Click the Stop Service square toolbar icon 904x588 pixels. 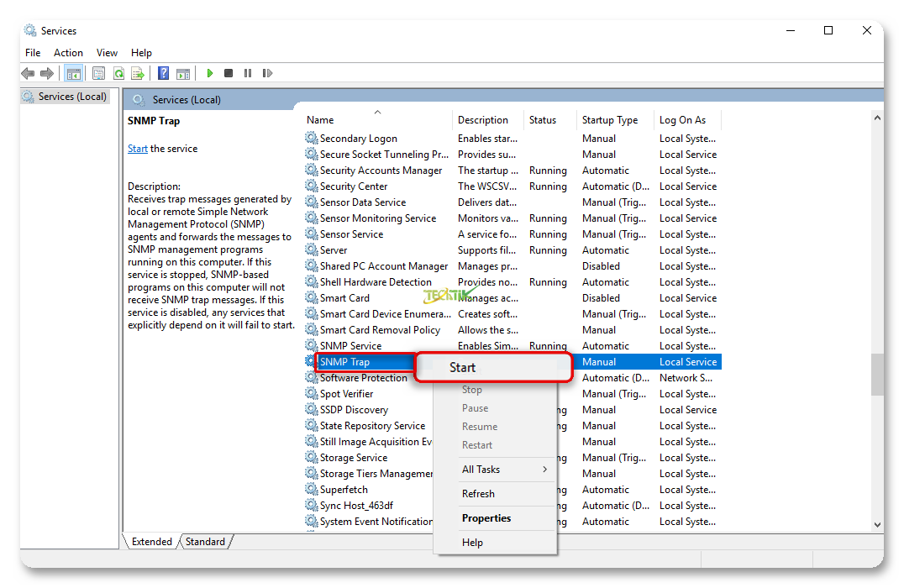pos(229,74)
